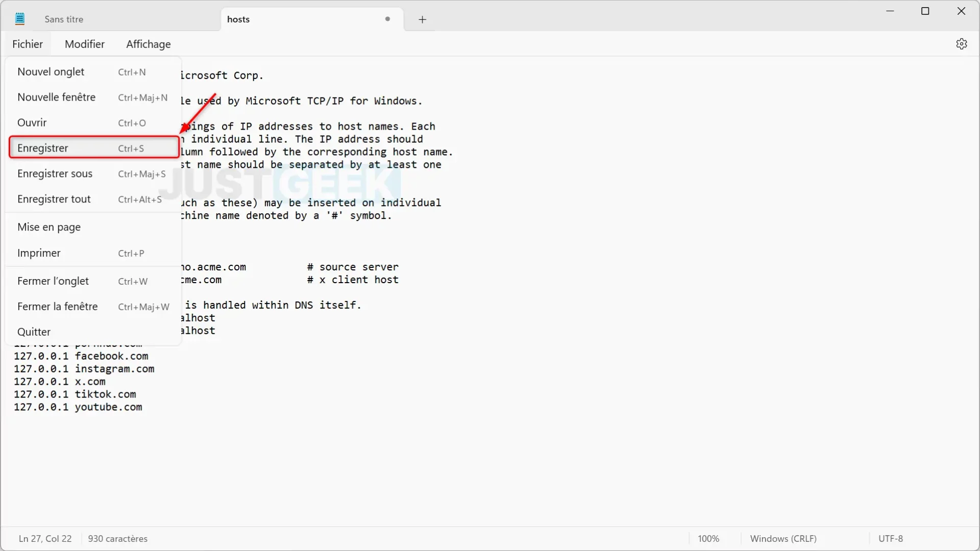The image size is (980, 551).
Task: Click the 'is handled within DNS itself.' line
Action: pyautogui.click(x=273, y=305)
